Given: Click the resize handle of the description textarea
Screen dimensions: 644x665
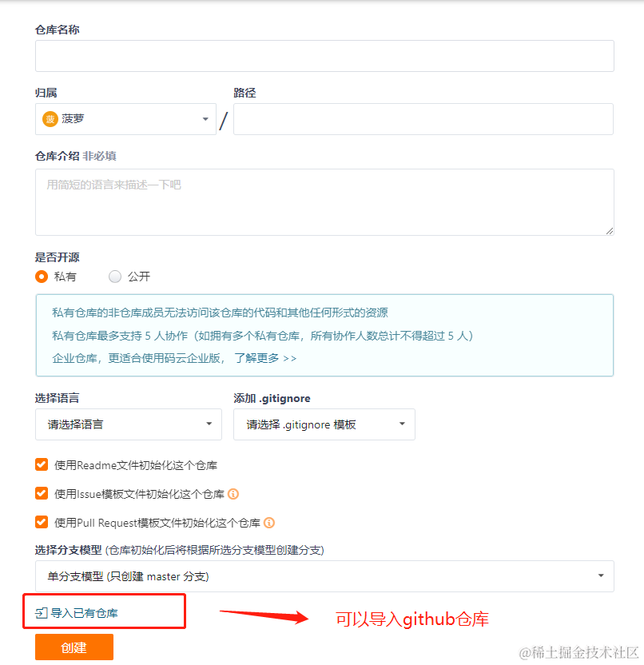Looking at the screenshot, I should pos(609,231).
